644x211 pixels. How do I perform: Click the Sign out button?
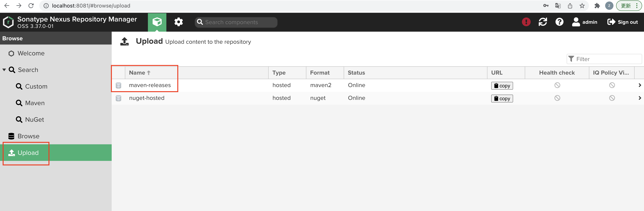click(622, 22)
